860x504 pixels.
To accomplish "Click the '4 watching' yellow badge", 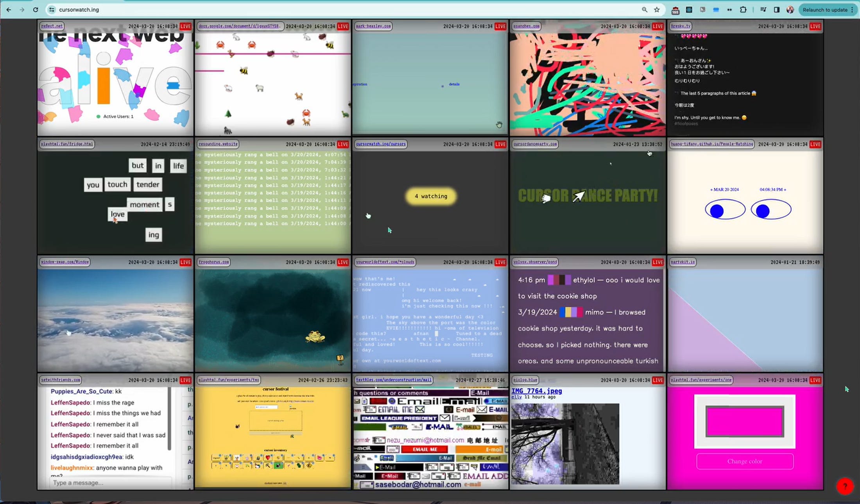I will tap(431, 196).
